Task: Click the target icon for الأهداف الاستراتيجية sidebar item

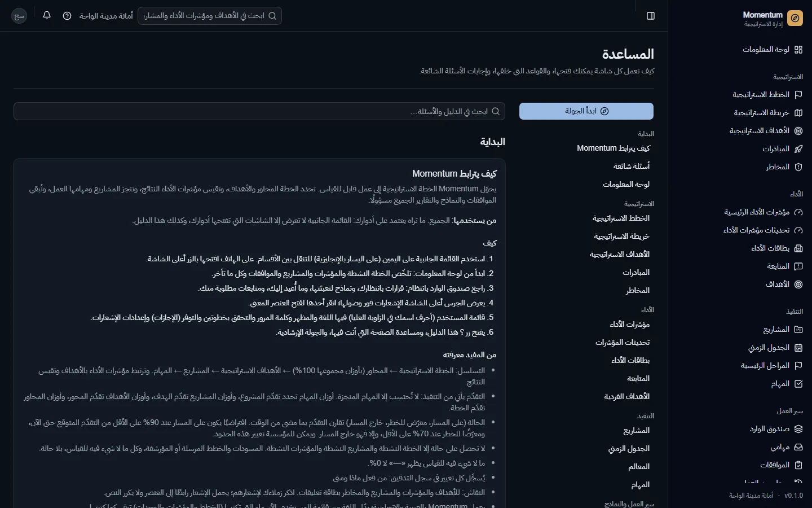Action: coord(798,131)
